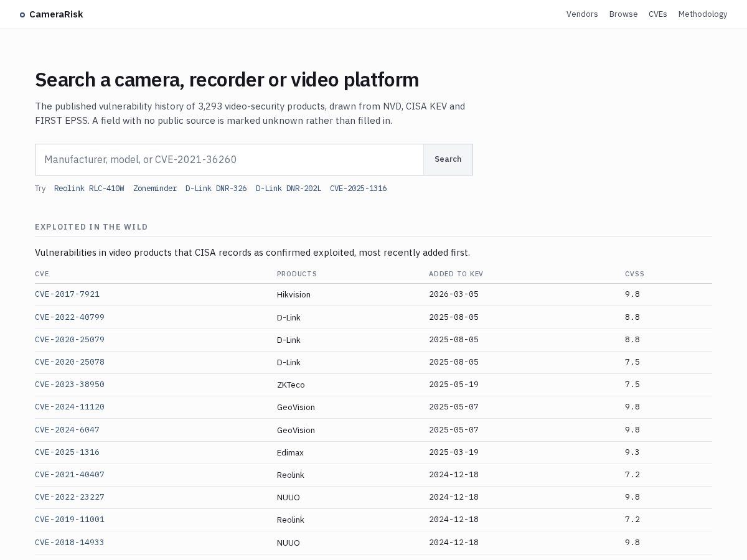747x560 pixels.
Task: Open the CVEs navigation item
Action: pyautogui.click(x=658, y=14)
